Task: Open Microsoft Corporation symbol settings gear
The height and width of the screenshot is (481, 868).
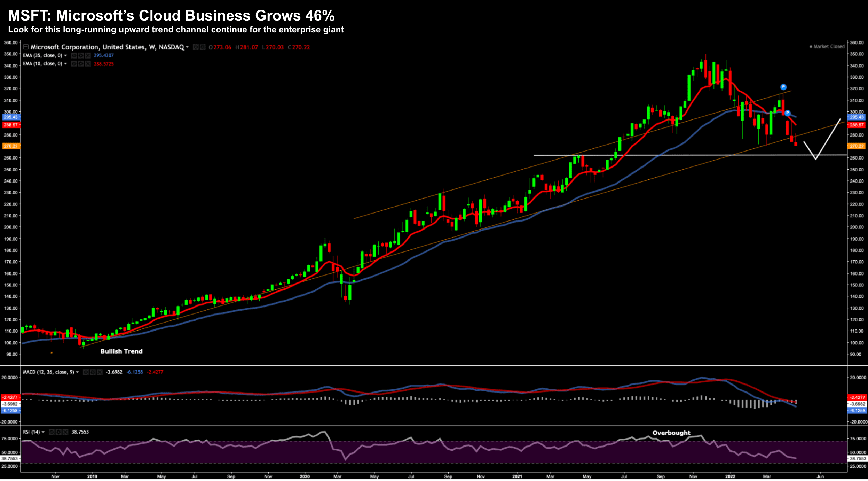Action: pyautogui.click(x=203, y=47)
